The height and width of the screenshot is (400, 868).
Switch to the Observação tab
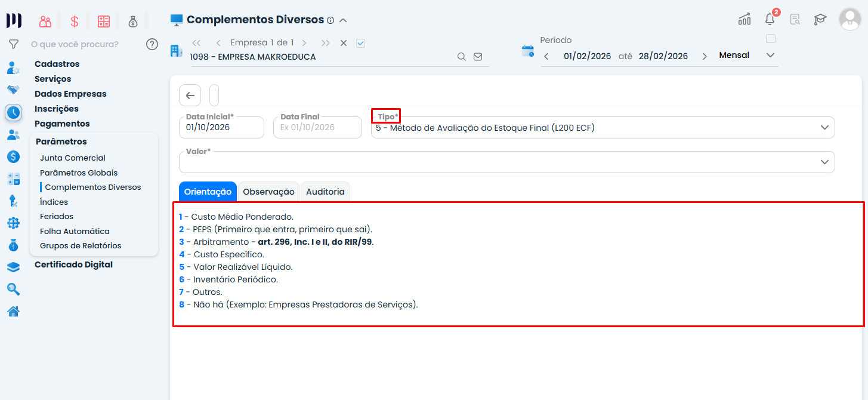[268, 192]
